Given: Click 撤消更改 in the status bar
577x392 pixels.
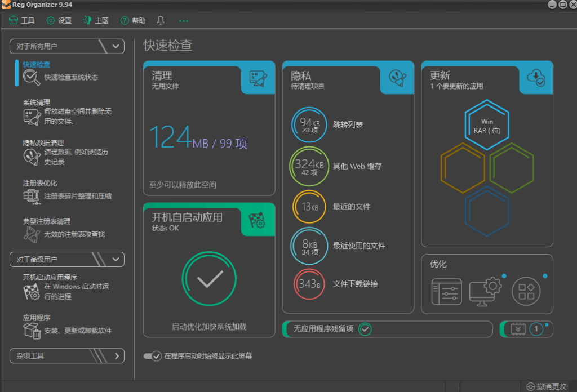Looking at the screenshot, I should click(547, 386).
